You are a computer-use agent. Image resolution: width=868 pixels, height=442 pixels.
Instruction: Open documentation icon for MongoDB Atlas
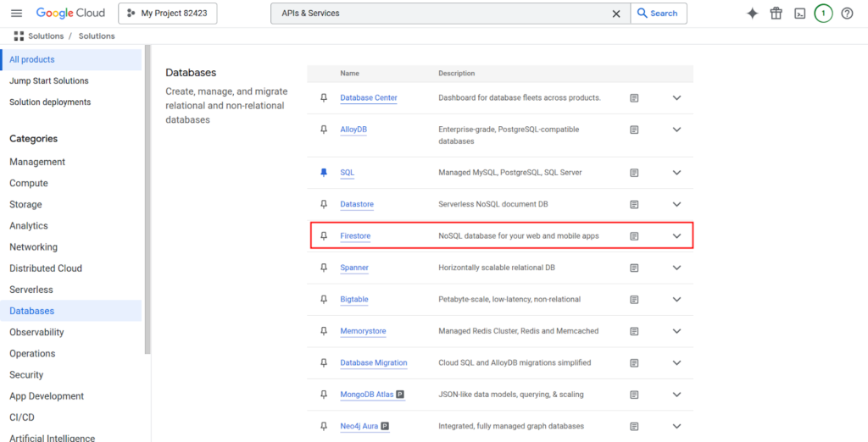click(634, 395)
